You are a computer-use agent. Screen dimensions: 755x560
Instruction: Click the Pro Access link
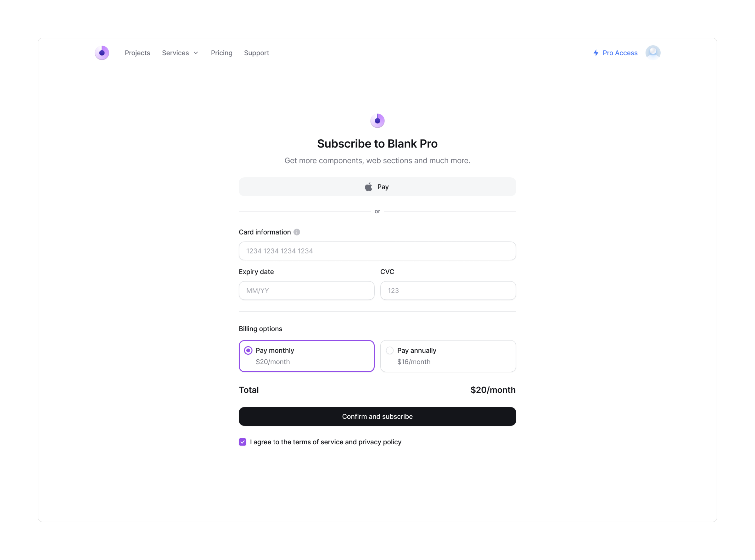(620, 53)
